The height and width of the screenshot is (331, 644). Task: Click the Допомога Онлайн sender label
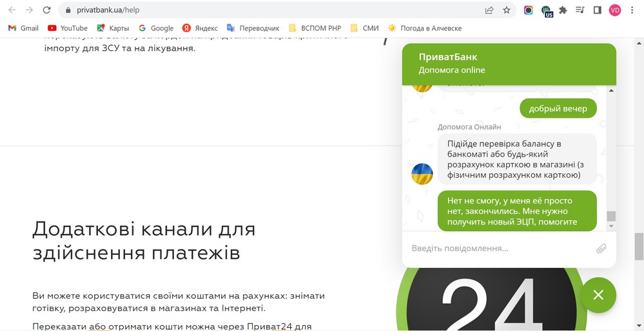pos(469,127)
